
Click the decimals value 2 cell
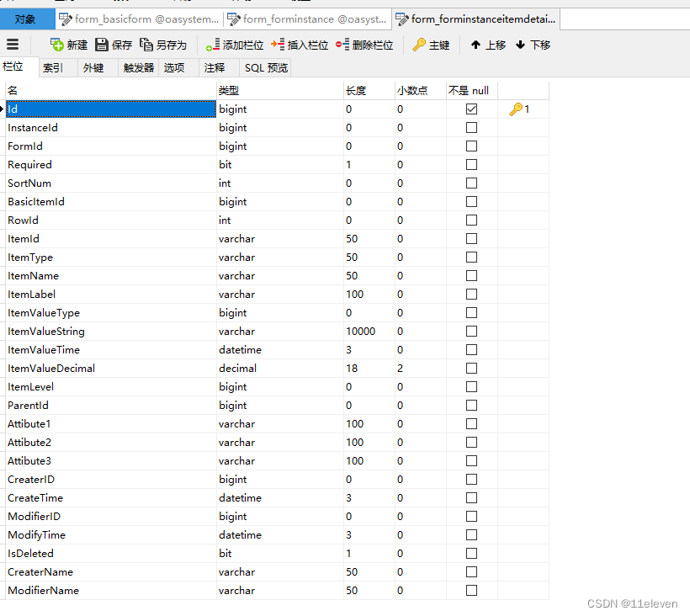coord(421,369)
